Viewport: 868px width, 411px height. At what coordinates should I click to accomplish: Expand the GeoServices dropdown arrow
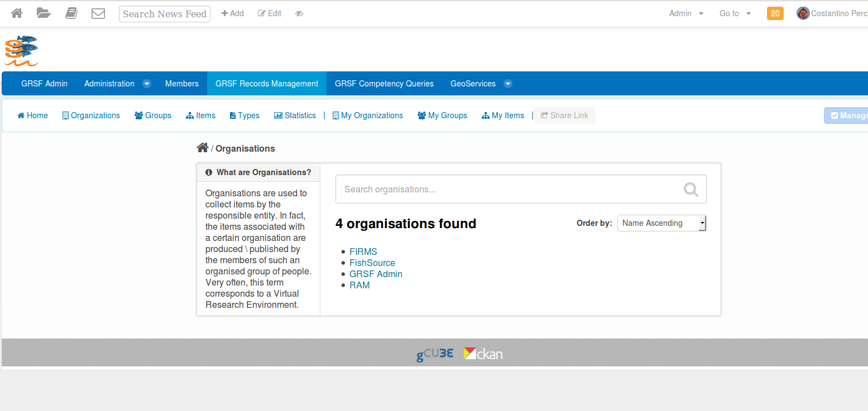[508, 84]
